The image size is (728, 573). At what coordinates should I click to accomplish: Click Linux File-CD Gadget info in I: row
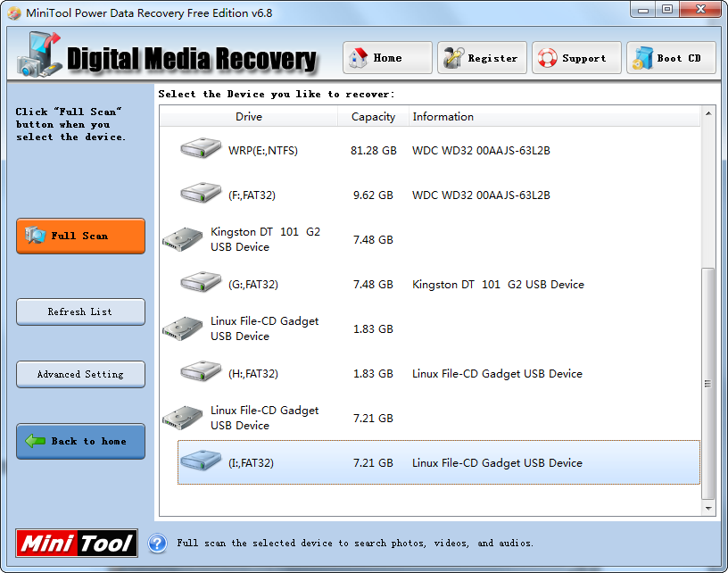[497, 462]
